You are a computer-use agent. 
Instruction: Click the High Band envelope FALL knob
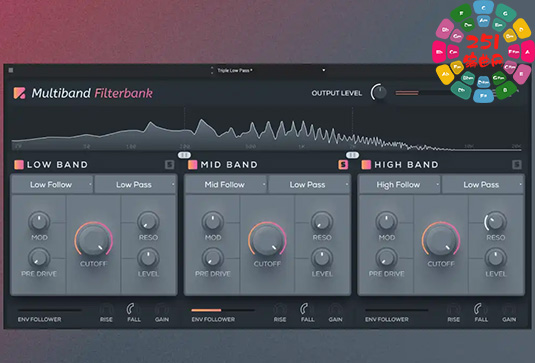point(481,309)
